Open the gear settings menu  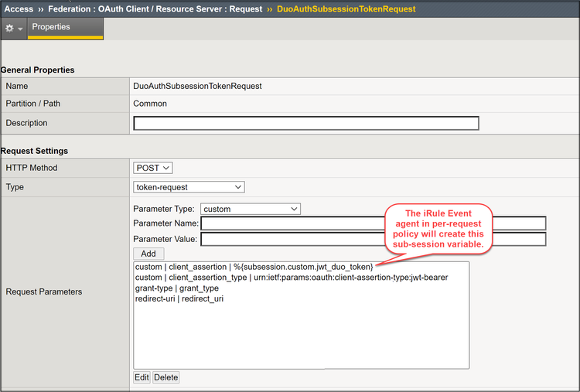pyautogui.click(x=13, y=28)
